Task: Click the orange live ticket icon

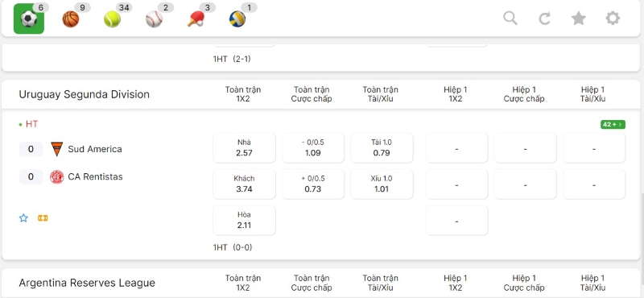Action: tap(43, 217)
